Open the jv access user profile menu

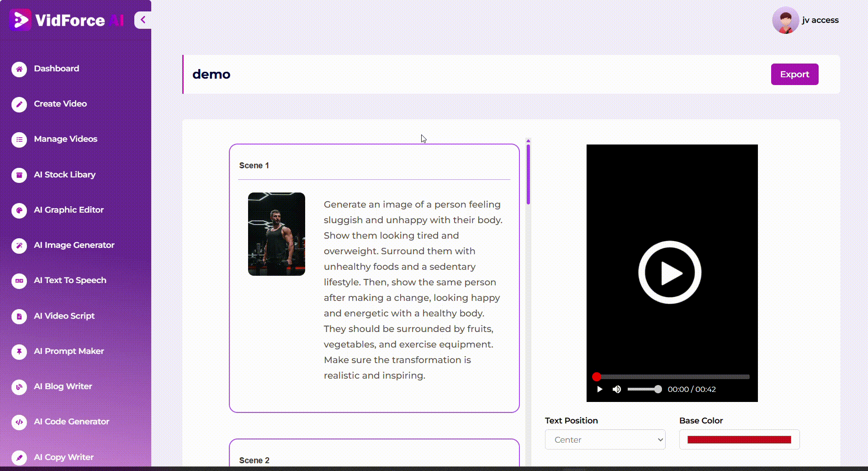(x=805, y=20)
